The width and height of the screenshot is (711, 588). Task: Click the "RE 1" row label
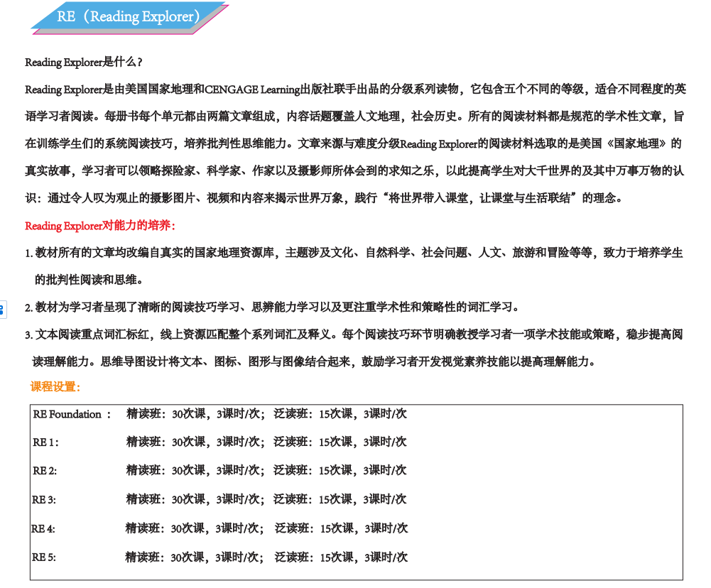coord(45,442)
